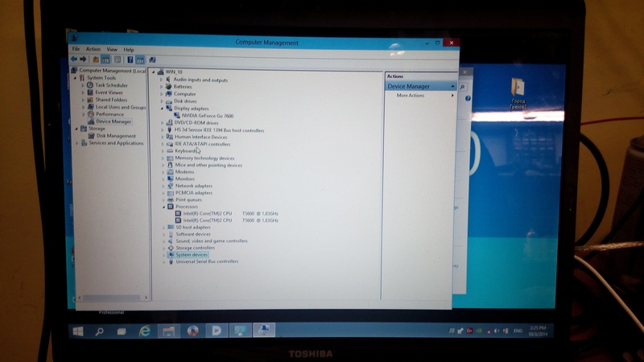644x362 pixels.
Task: Open the File menu
Action: point(76,50)
